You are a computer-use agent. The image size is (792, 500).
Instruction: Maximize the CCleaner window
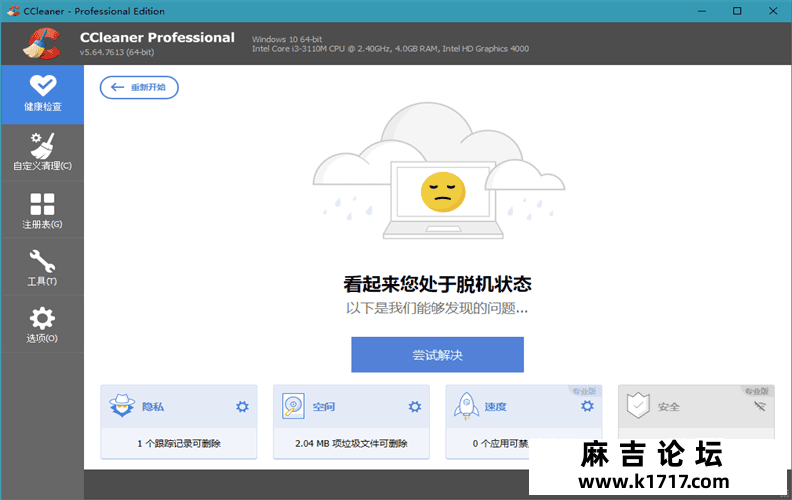click(737, 11)
